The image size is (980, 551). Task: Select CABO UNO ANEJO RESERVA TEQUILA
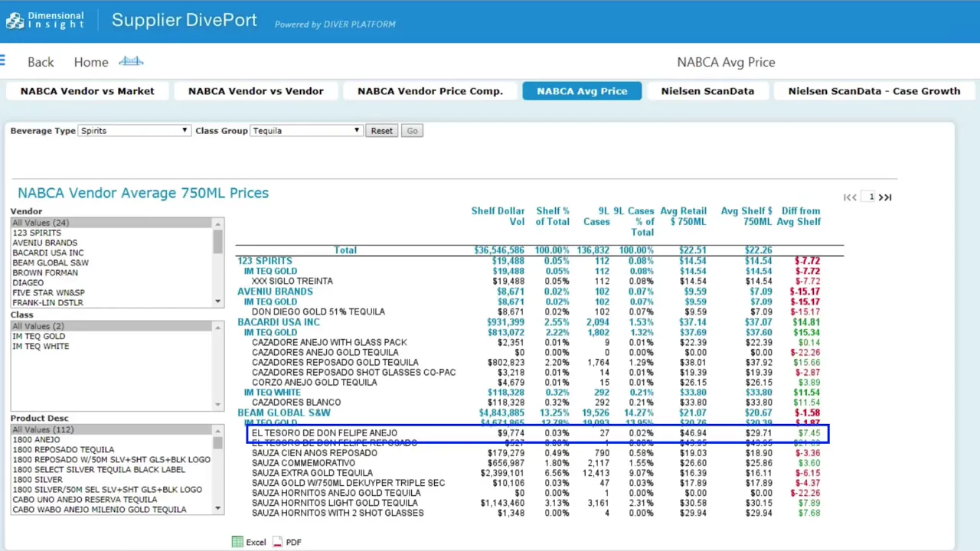click(112, 500)
